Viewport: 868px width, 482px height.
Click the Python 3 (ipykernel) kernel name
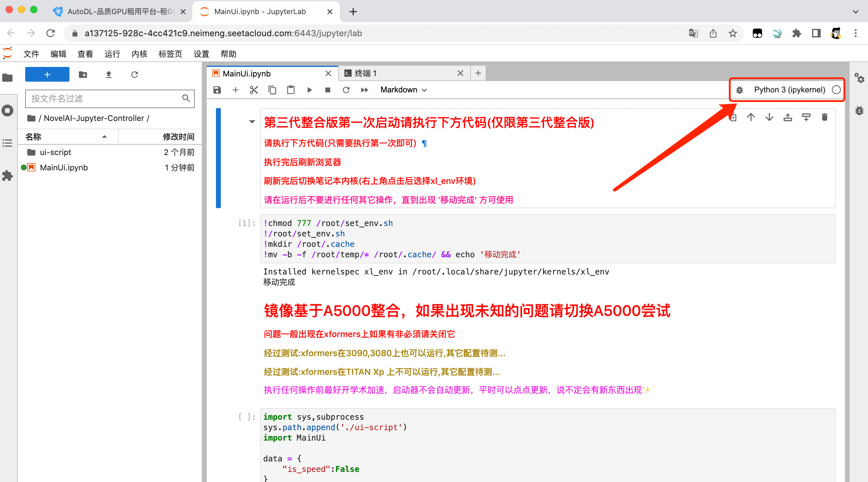[x=789, y=90]
